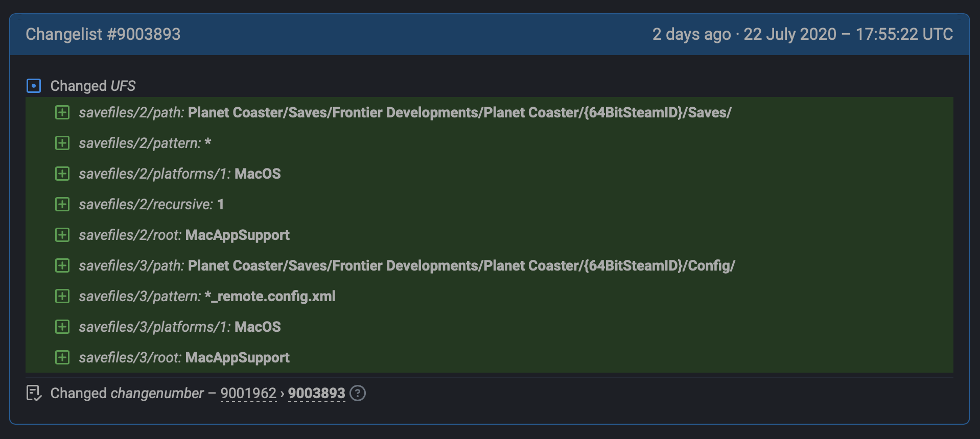
Task: Click plus icon beside savefiles/2/recursive
Action: [62, 204]
